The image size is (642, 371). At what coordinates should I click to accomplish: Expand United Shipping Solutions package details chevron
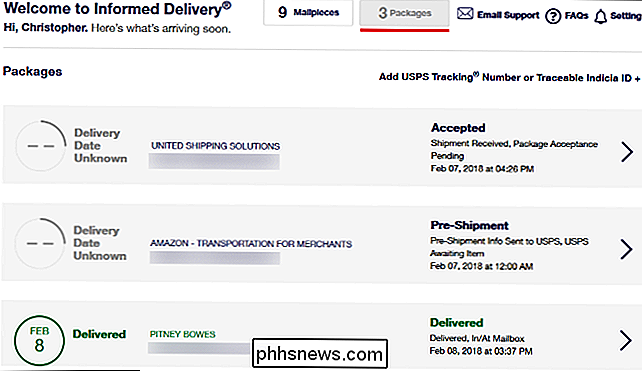(x=626, y=152)
